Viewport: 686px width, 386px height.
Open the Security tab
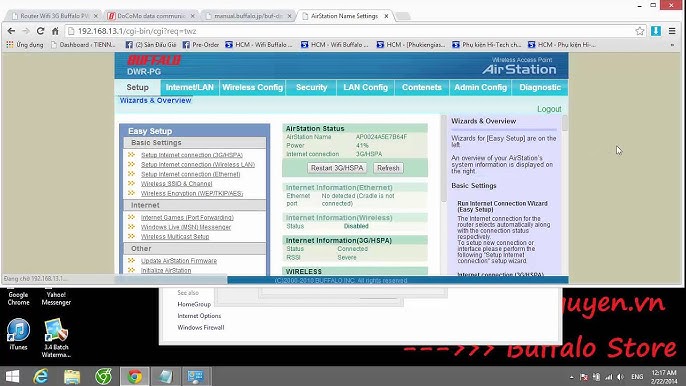311,87
